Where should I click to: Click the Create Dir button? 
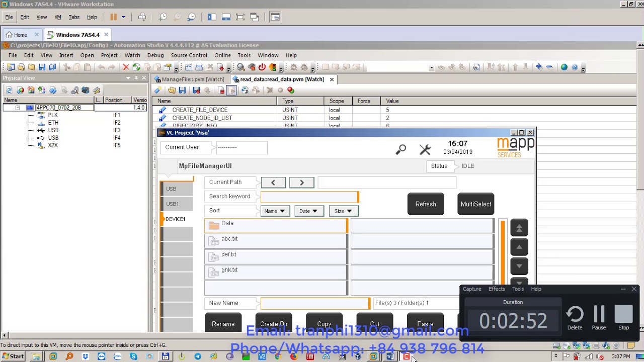pos(274,323)
